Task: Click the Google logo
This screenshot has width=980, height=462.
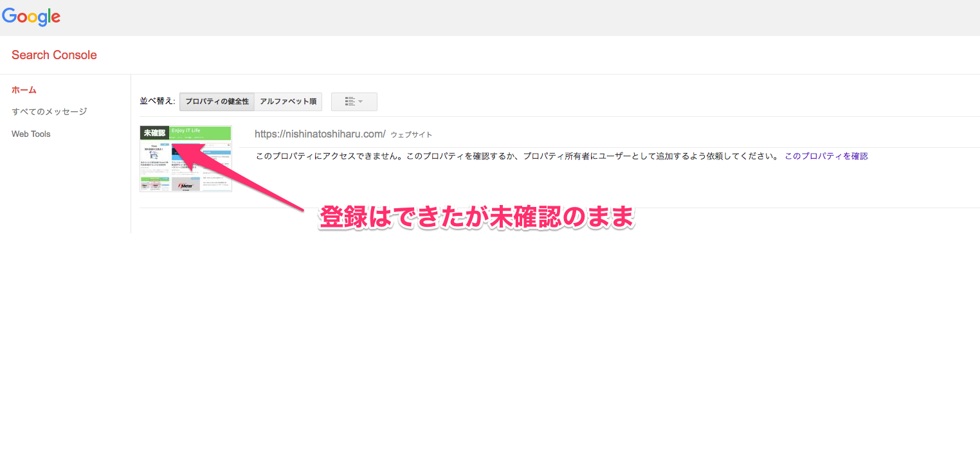Action: coord(31,17)
